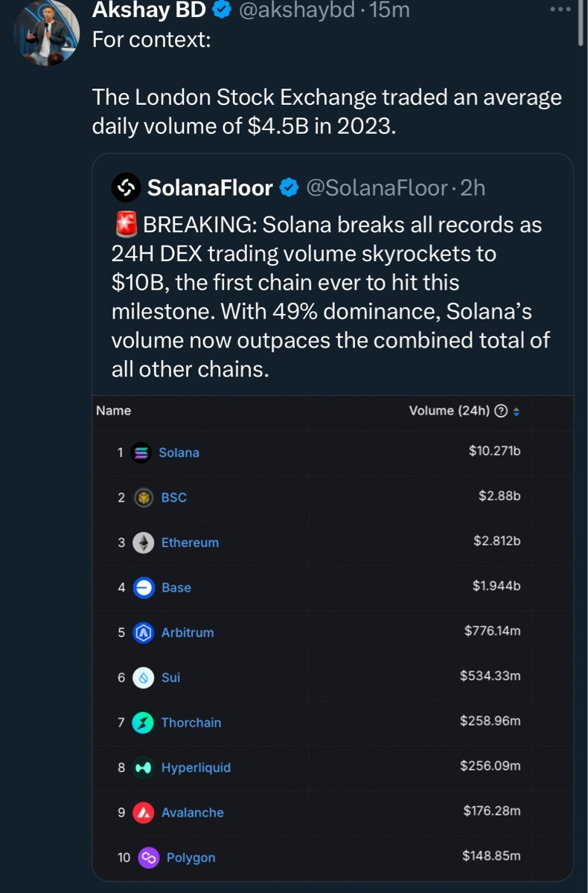Click the Base chain logo icon

coord(143,588)
